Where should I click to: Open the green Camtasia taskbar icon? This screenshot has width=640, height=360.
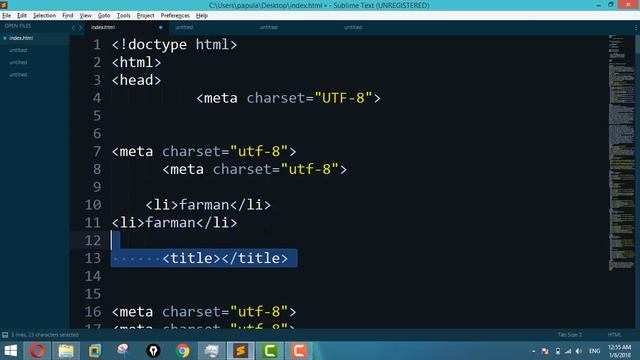269,351
